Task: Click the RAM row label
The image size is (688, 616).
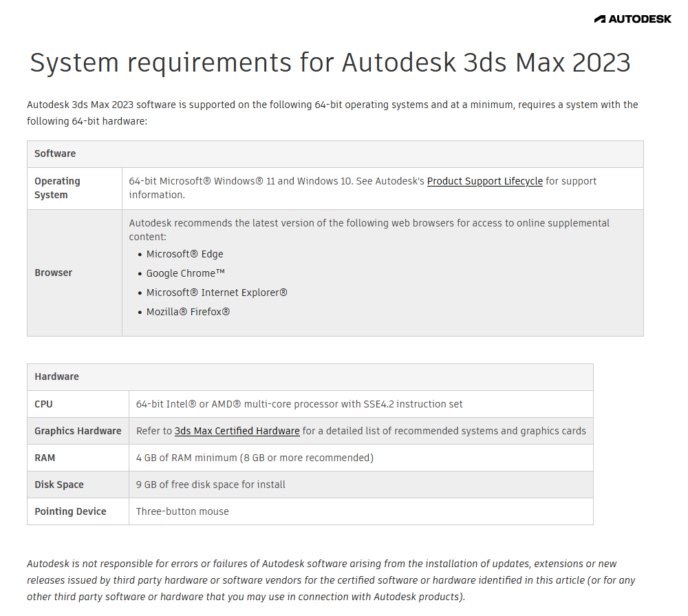Action: 45,458
